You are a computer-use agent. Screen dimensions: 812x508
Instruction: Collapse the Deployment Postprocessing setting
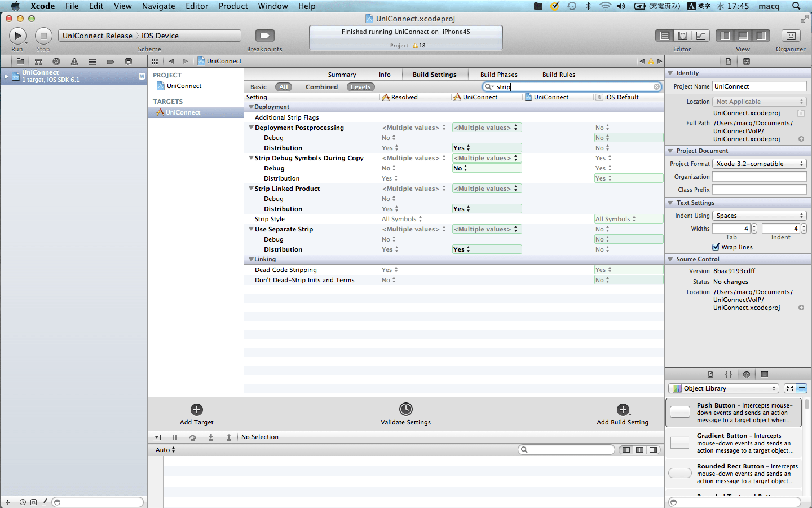[251, 128]
